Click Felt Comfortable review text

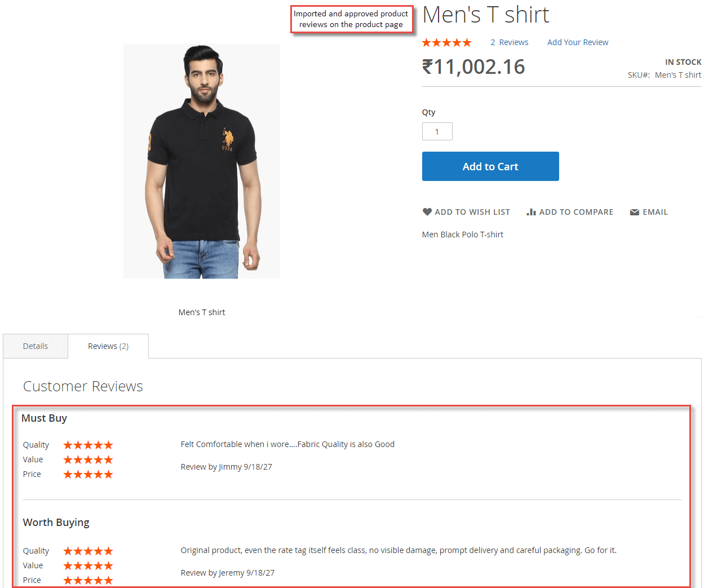point(287,444)
